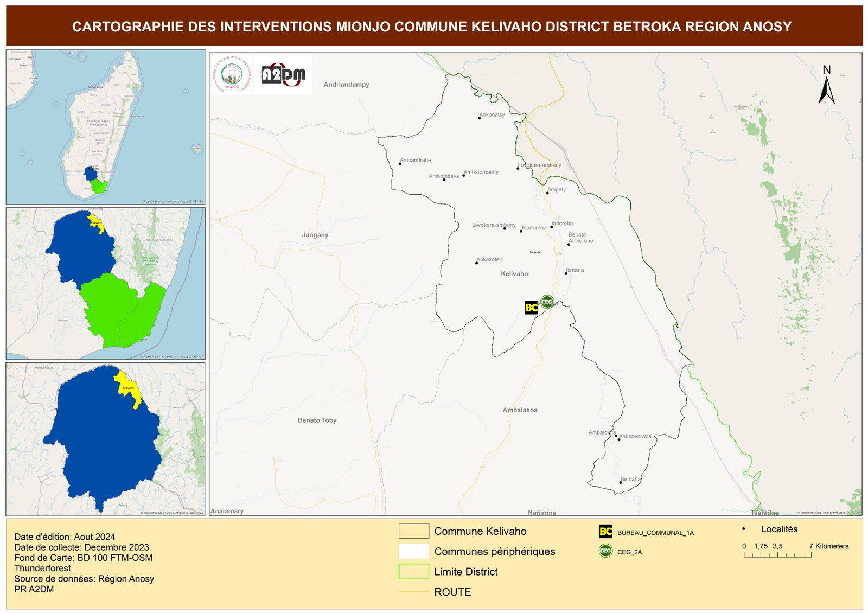Click the Ambatomainty locality label
The width and height of the screenshot is (868, 613).
point(481,172)
